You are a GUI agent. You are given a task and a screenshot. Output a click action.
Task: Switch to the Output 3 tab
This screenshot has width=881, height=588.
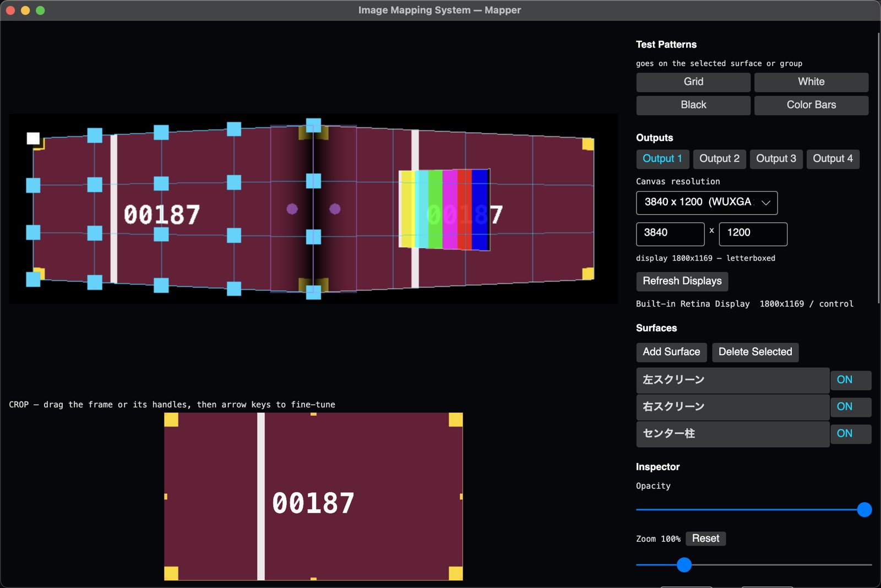[x=776, y=159]
